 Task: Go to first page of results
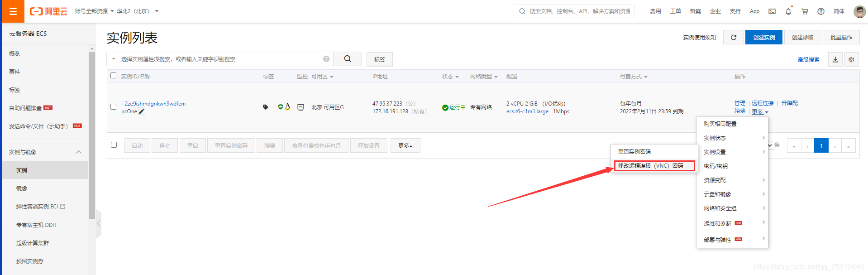(794, 146)
